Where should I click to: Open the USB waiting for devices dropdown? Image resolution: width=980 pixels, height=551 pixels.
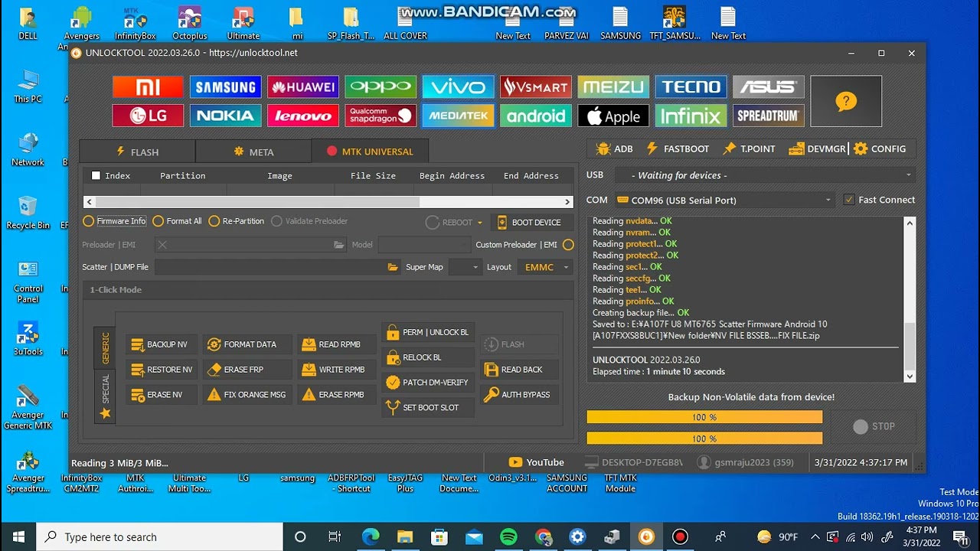(x=765, y=175)
